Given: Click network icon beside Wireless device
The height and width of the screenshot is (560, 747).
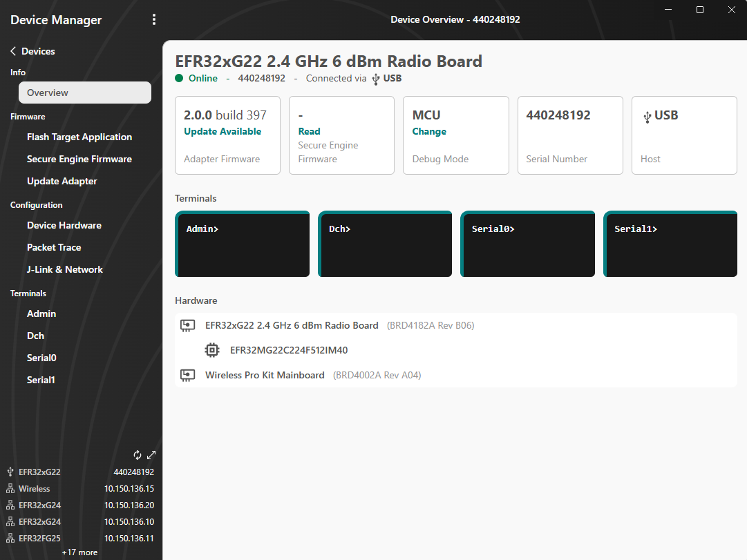Looking at the screenshot, I should [x=10, y=489].
